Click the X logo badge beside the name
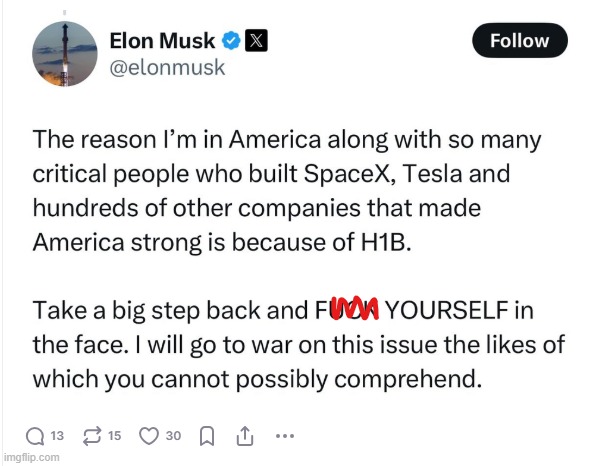The width and height of the screenshot is (608, 466). pos(256,42)
